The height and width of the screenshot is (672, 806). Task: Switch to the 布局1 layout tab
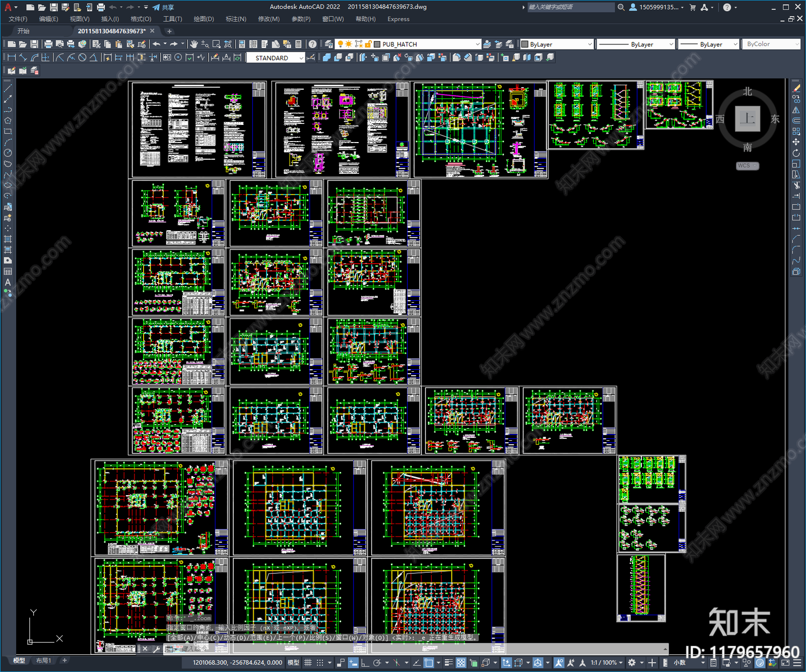point(43,660)
